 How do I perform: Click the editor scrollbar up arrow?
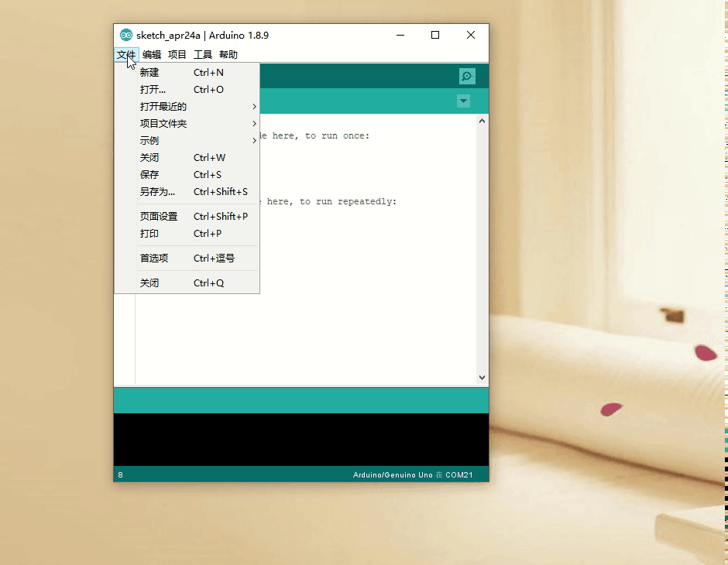pyautogui.click(x=482, y=121)
